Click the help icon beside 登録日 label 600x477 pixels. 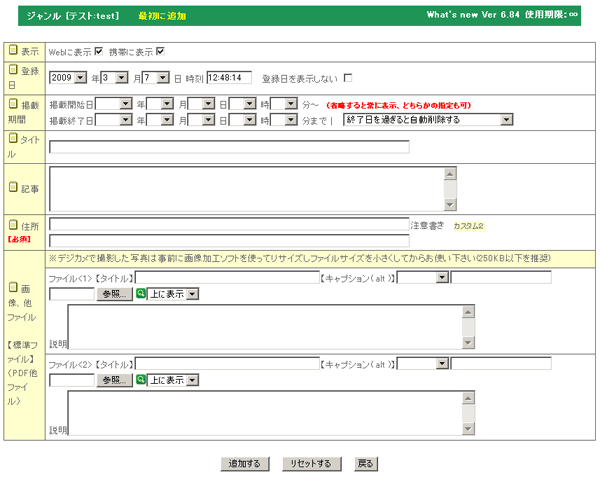[x=12, y=71]
